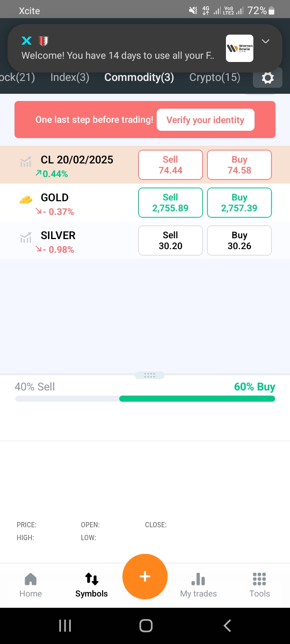Go to Home in the bottom bar
This screenshot has width=290, height=644.
[31, 585]
